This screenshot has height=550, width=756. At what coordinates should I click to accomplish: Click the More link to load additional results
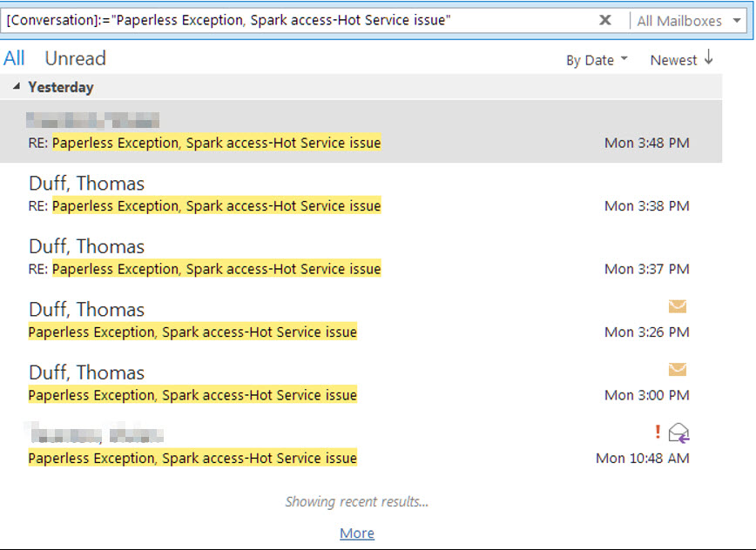[x=356, y=533]
